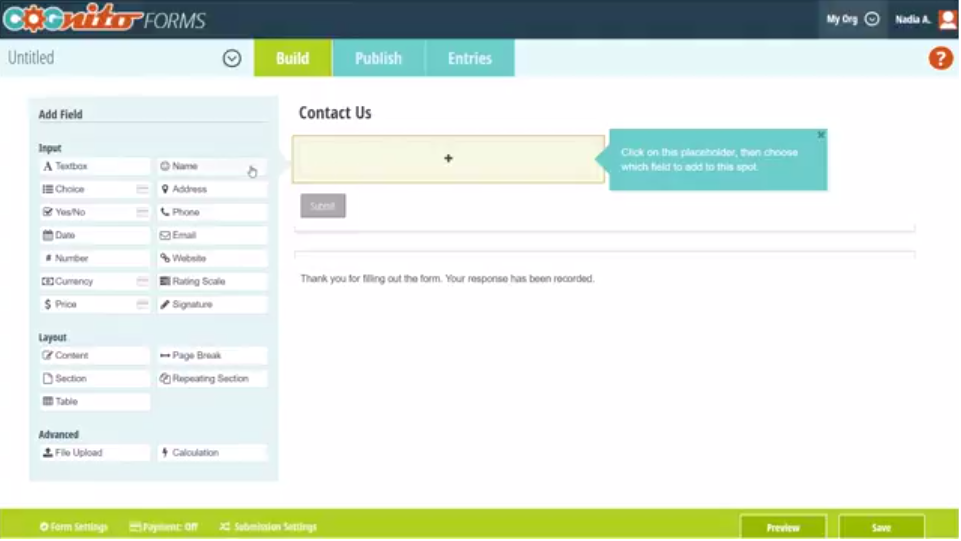961x541 pixels.
Task: Add a Signature field
Action: (211, 305)
